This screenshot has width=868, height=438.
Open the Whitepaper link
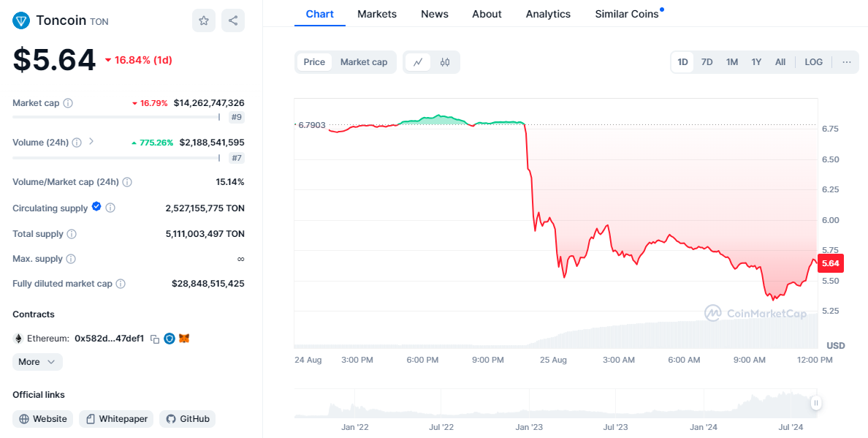click(117, 418)
